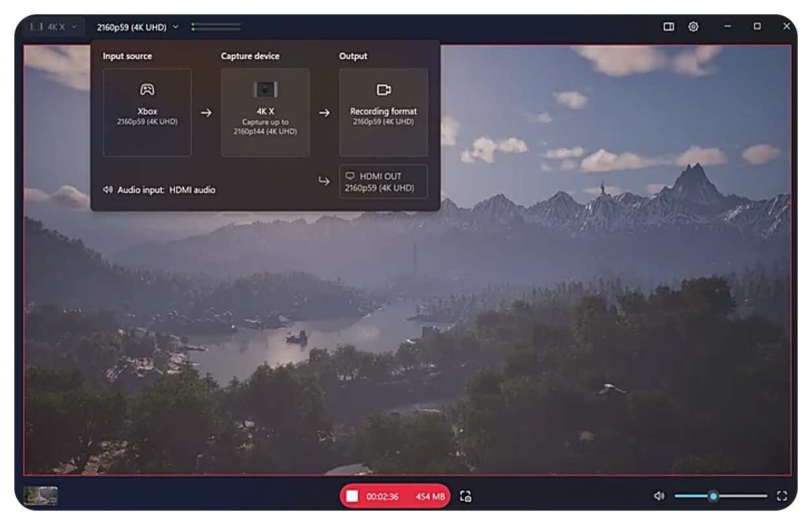Stop the recording with the square button

[352, 496]
